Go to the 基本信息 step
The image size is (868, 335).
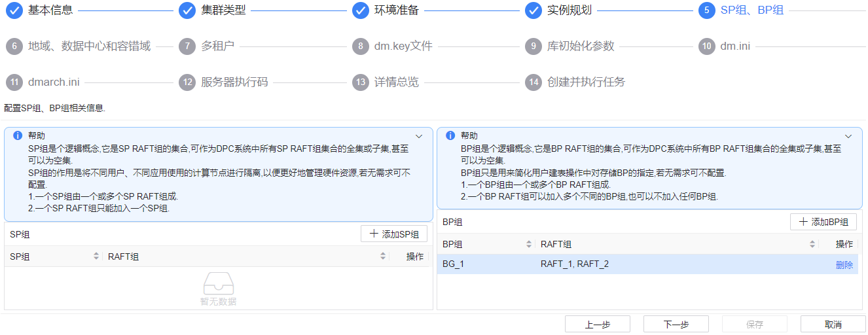[x=50, y=10]
